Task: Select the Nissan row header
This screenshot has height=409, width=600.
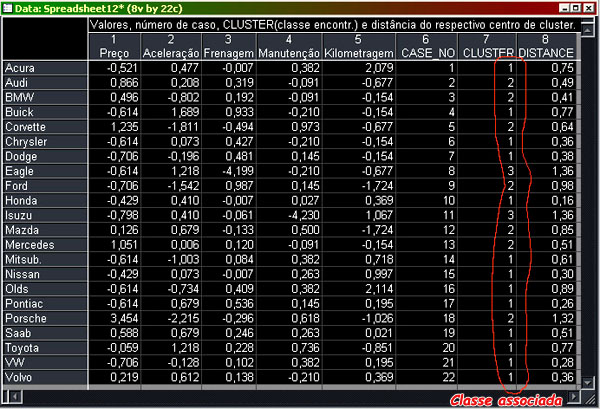Action: click(x=45, y=274)
